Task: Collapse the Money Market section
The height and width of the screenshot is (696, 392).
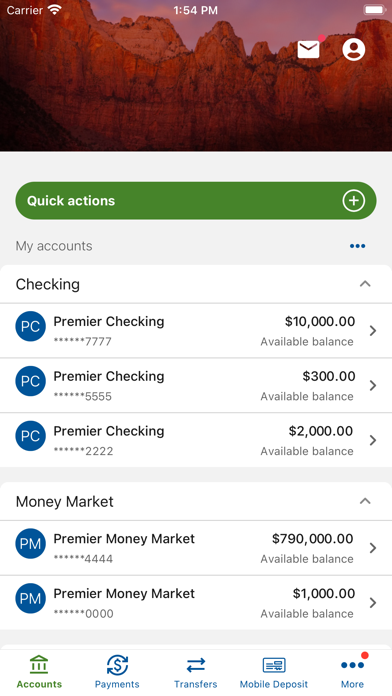Action: [x=365, y=501]
